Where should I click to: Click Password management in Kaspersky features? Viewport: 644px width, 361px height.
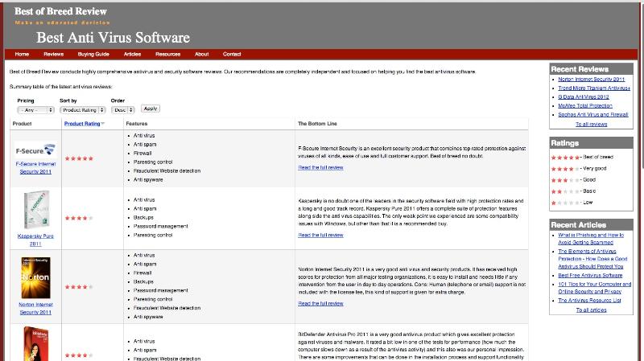[x=160, y=226]
